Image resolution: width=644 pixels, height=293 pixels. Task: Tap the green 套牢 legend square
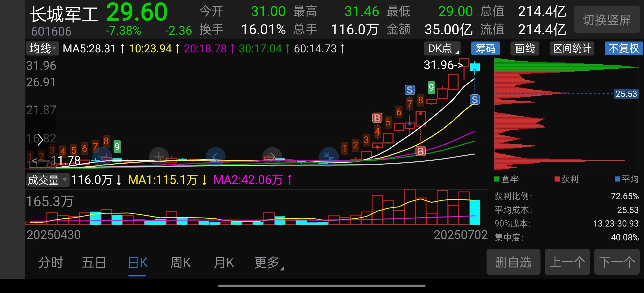click(x=497, y=179)
